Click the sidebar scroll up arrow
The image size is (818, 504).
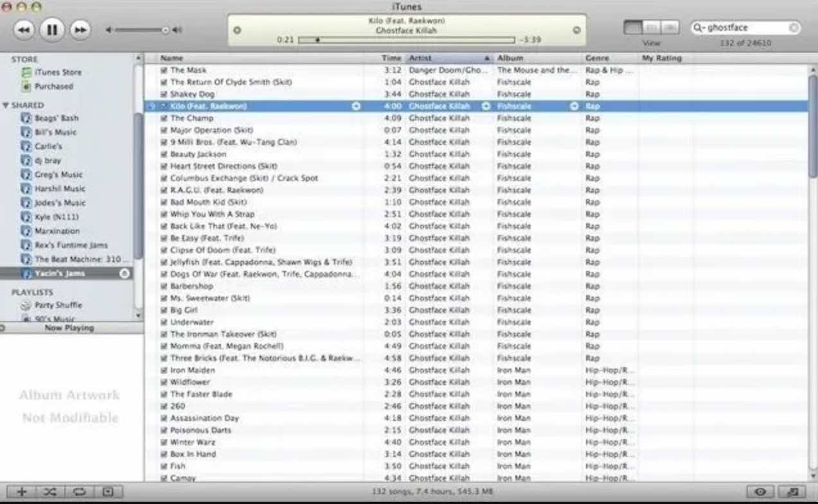click(139, 58)
